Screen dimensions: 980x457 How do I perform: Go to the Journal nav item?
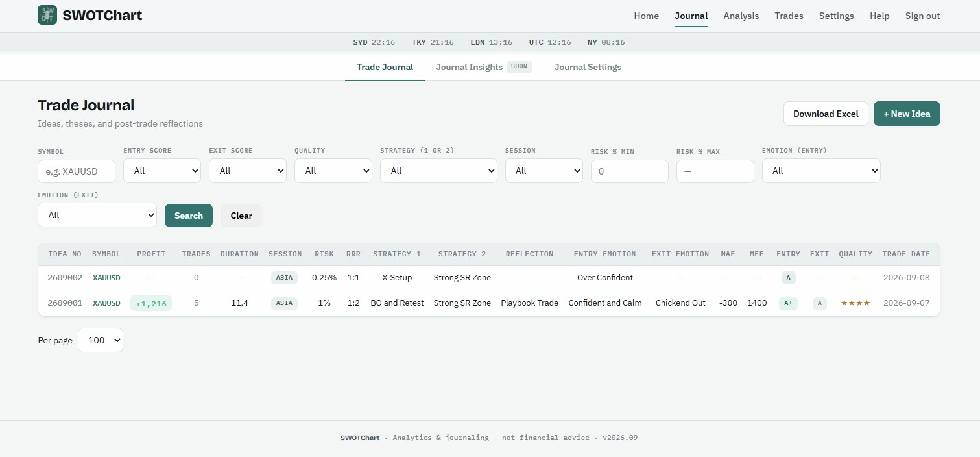pos(691,16)
